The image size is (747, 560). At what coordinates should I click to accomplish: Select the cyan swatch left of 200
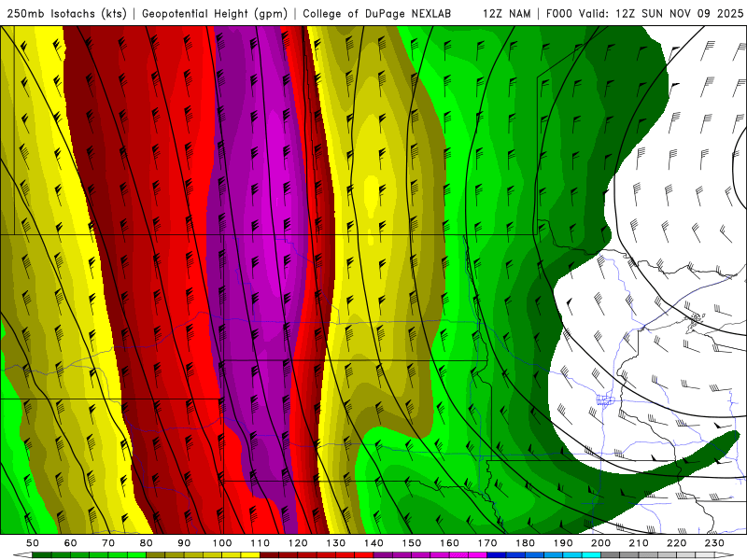coord(591,555)
